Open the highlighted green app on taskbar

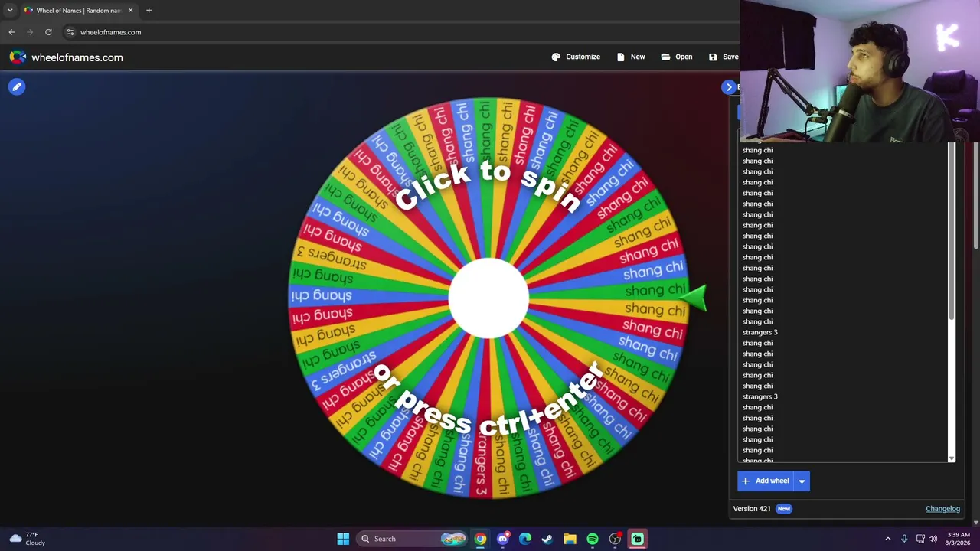pyautogui.click(x=637, y=539)
